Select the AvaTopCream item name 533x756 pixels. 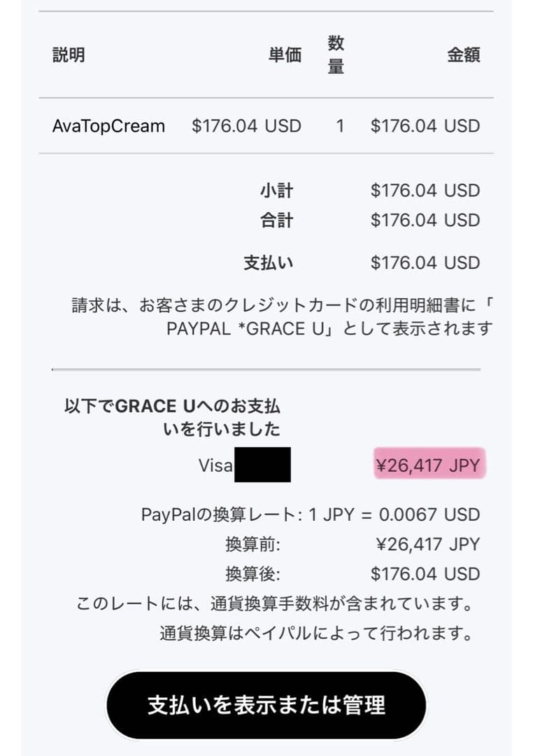(x=108, y=126)
